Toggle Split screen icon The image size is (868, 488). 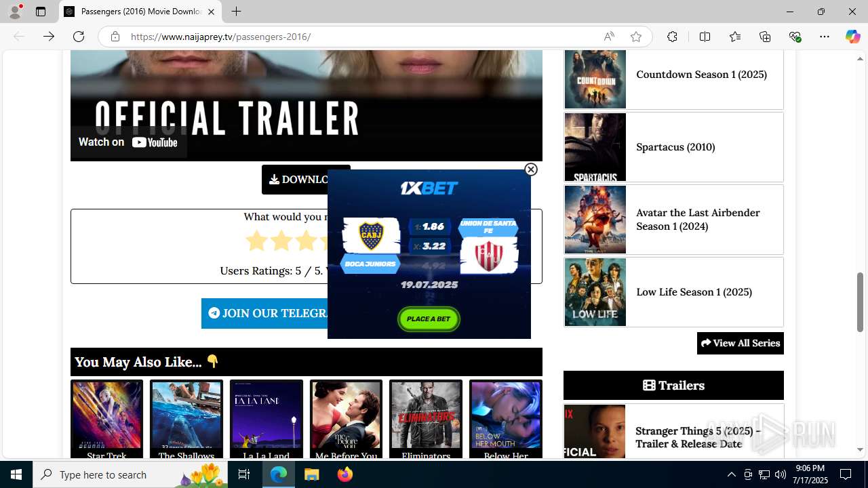[x=705, y=37]
